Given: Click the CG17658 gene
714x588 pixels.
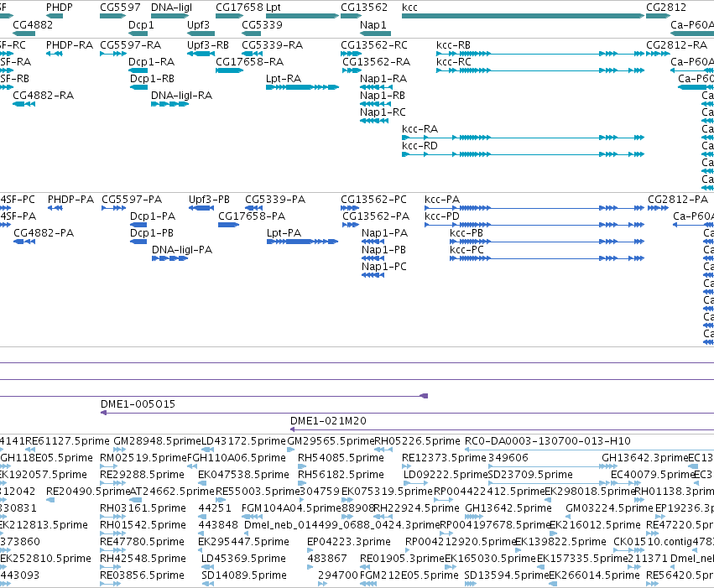Looking at the screenshot, I should (x=230, y=16).
